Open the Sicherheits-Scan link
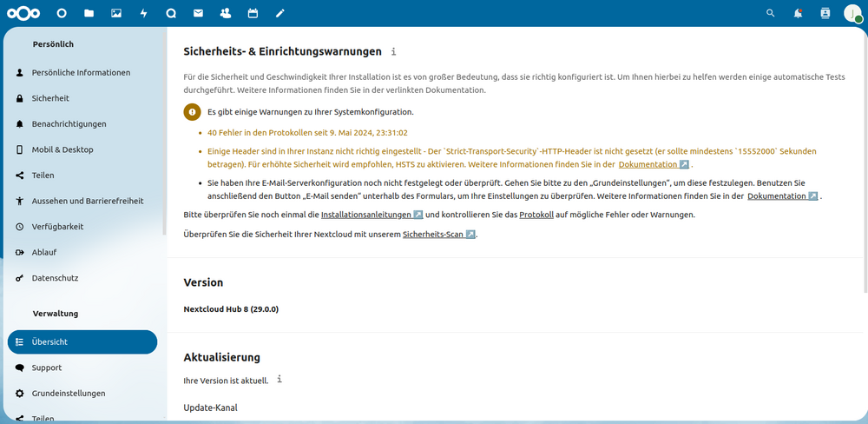Viewport: 868px width, 424px height. (x=439, y=235)
